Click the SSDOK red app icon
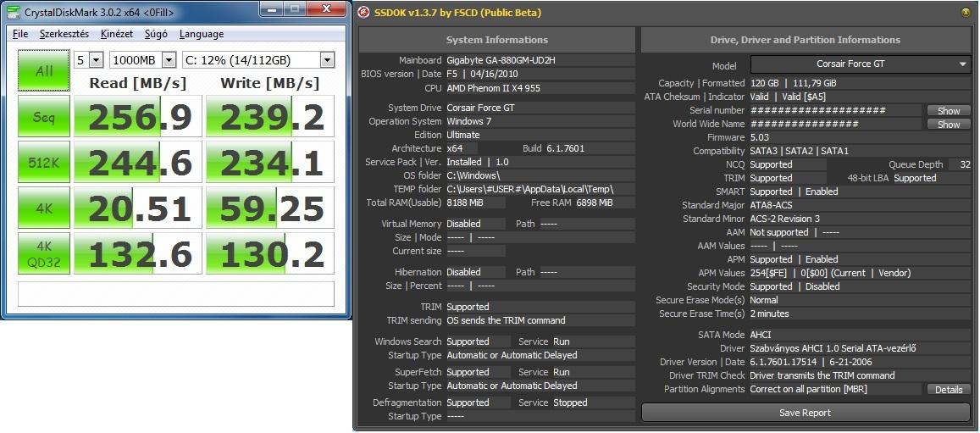Image resolution: width=980 pixels, height=433 pixels. pos(363,13)
